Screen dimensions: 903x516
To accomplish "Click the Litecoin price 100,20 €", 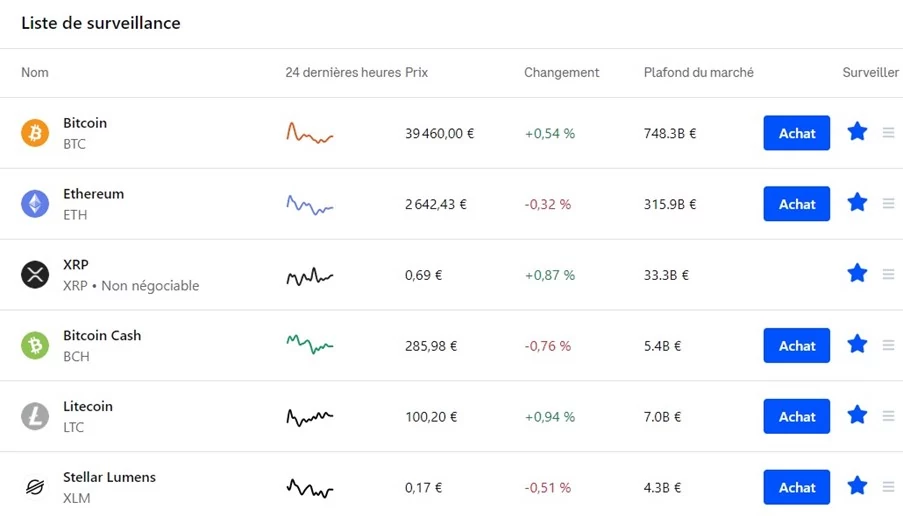I will tap(431, 417).
